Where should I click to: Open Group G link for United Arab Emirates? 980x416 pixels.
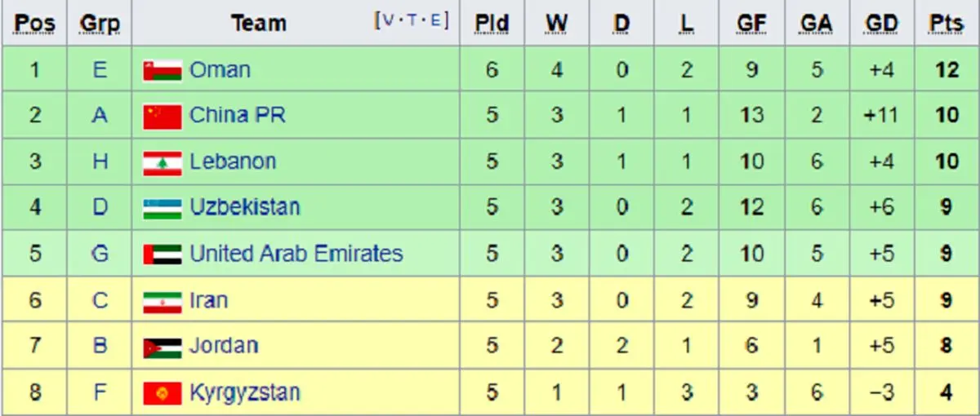(100, 254)
